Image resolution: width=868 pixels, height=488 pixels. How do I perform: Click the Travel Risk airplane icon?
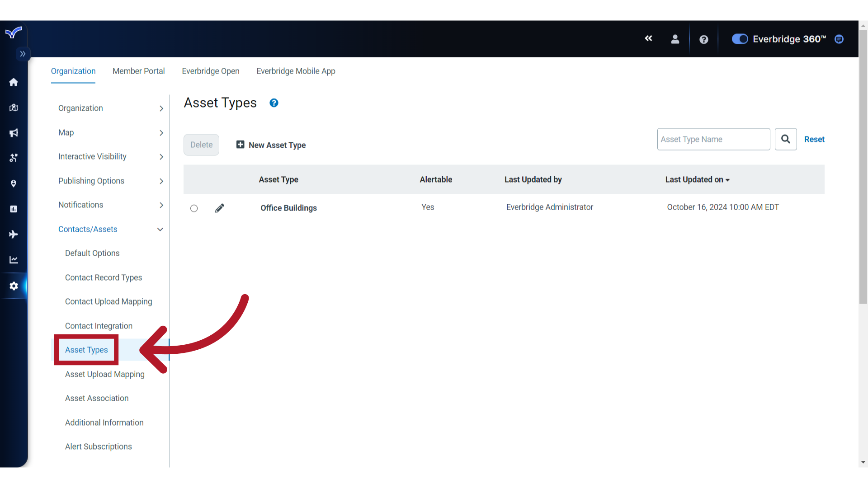pyautogui.click(x=14, y=234)
